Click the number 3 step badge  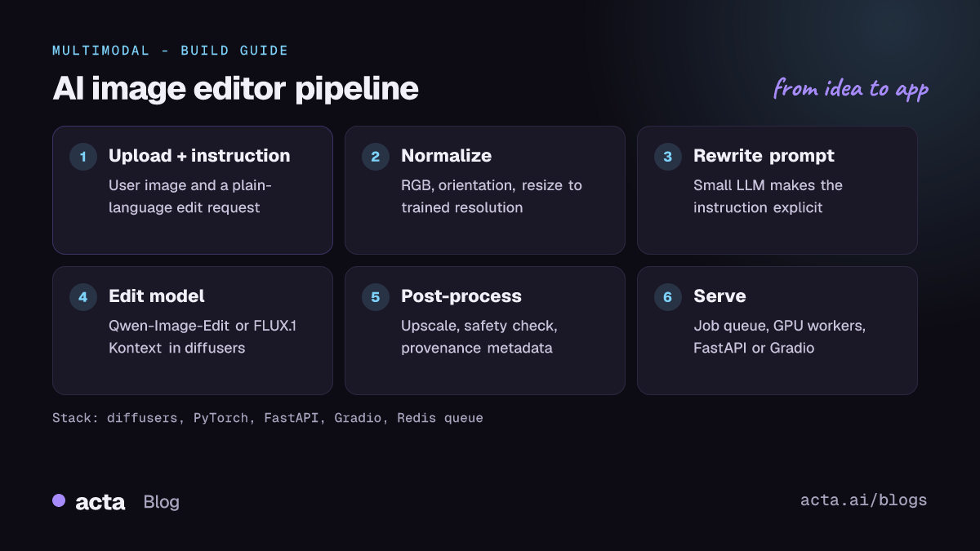(667, 157)
